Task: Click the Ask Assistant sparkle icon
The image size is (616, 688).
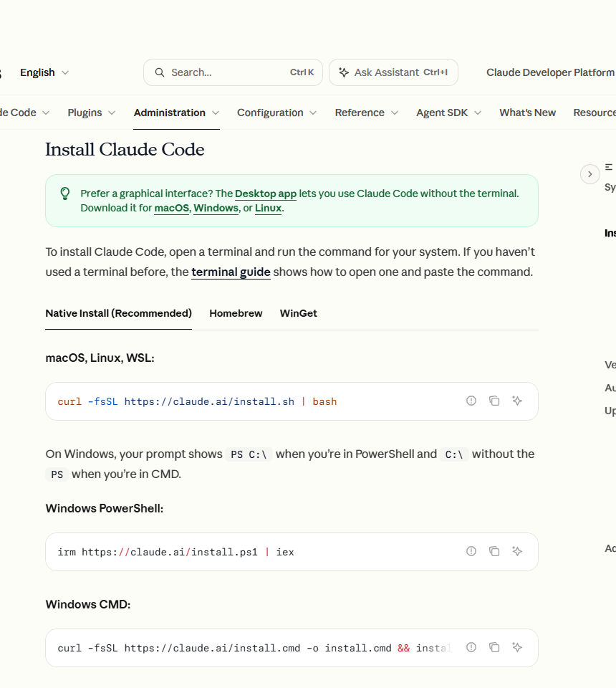Action: click(344, 72)
